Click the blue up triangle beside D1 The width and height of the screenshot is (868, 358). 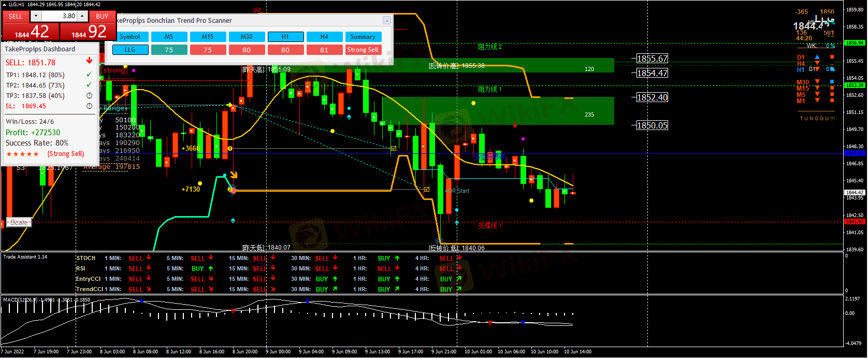click(x=817, y=57)
